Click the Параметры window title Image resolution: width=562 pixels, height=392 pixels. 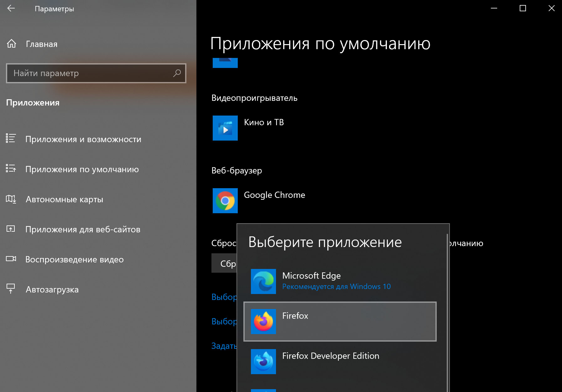point(54,9)
